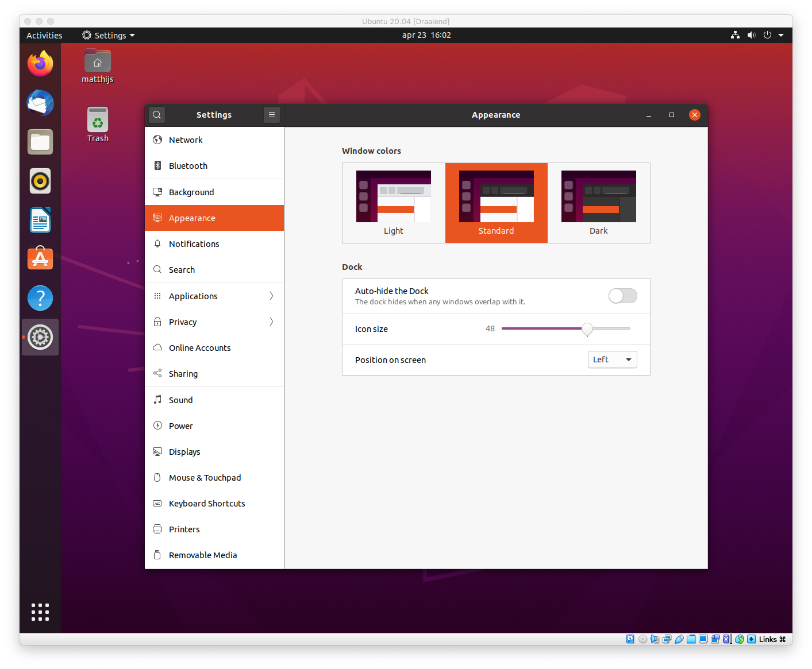Click Activities in the top bar
812x669 pixels.
[x=44, y=36]
